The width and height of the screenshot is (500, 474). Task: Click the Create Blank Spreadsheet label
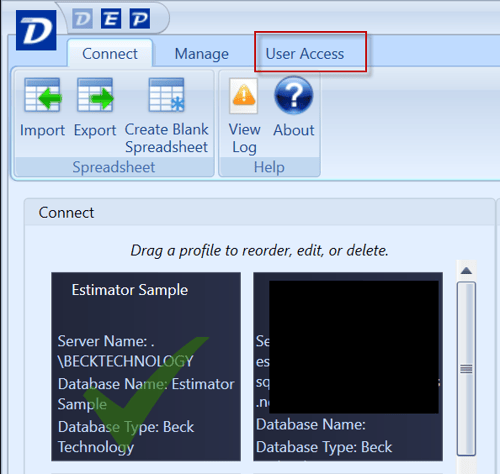167,138
